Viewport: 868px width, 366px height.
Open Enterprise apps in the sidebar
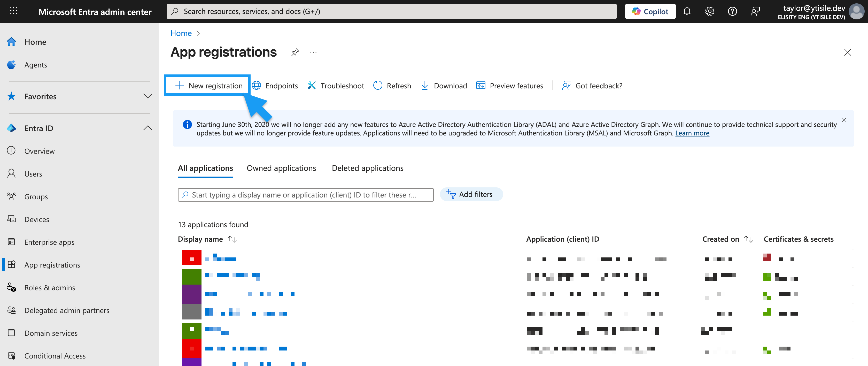(49, 242)
